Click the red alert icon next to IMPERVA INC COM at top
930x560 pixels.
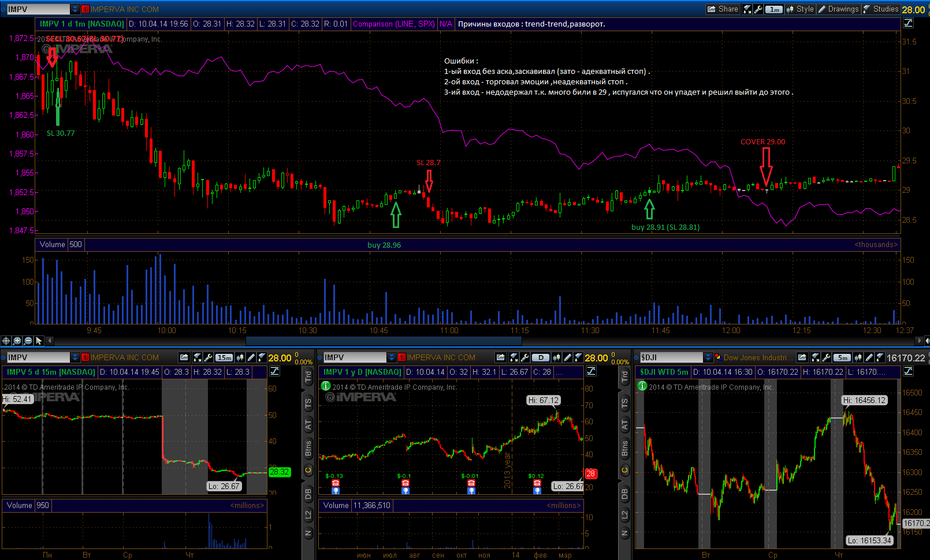[85, 9]
